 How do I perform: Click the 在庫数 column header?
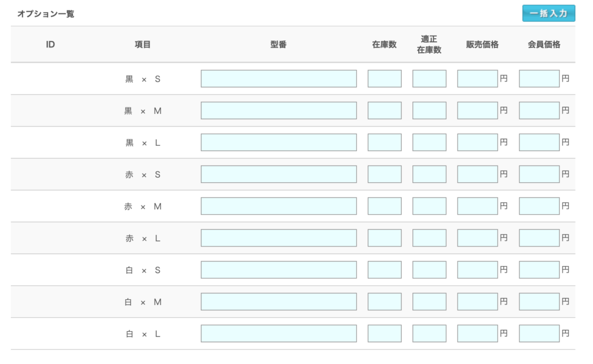385,44
